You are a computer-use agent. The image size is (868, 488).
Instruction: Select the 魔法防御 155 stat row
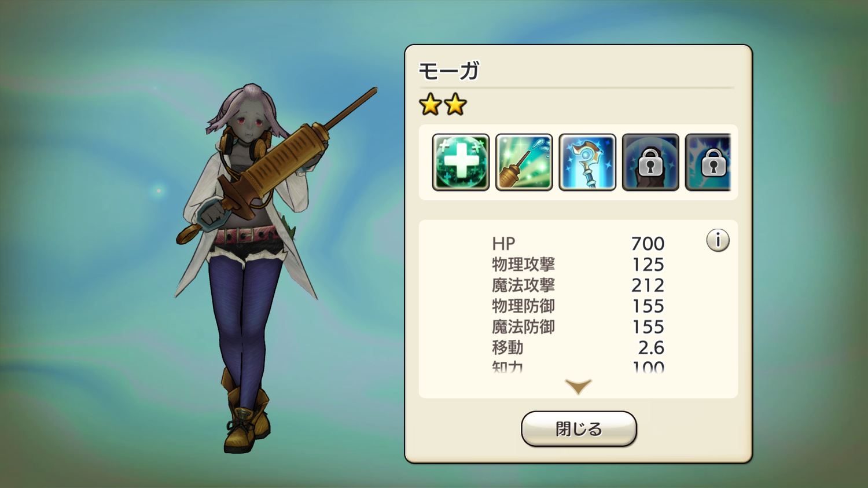point(578,327)
